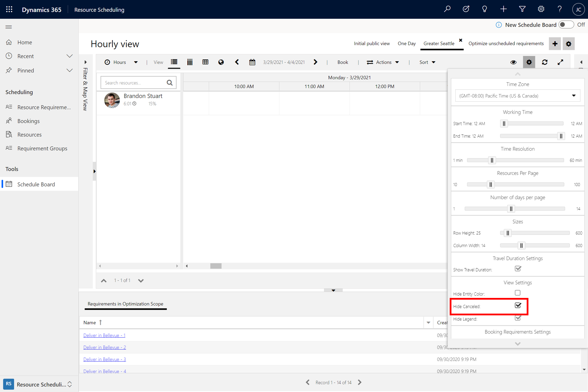Open the Hours view dropdown
The height and width of the screenshot is (392, 588).
pyautogui.click(x=121, y=62)
